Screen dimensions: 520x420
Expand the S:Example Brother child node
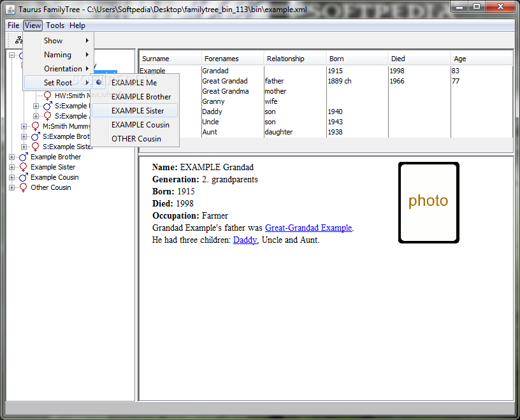click(24, 136)
